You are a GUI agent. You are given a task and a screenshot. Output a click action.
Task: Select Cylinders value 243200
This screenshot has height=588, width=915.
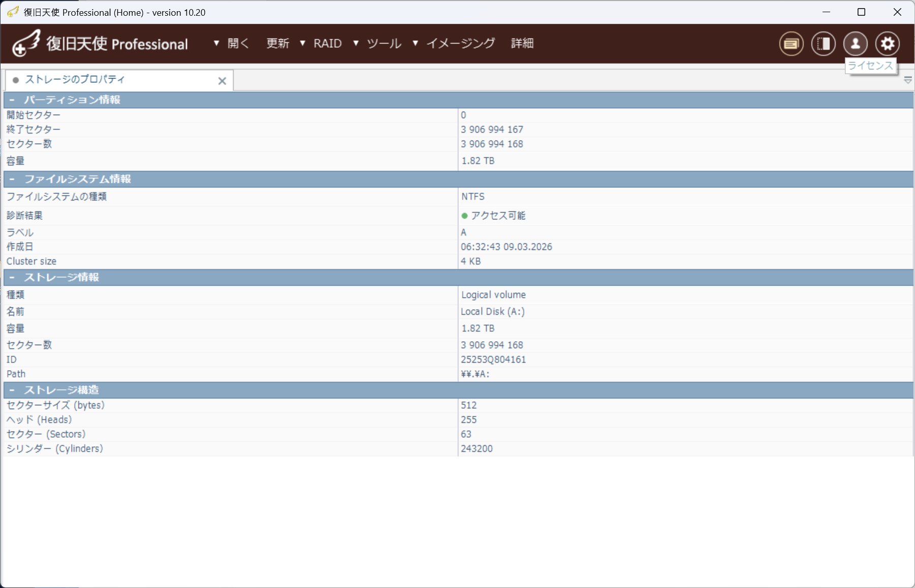[477, 449]
